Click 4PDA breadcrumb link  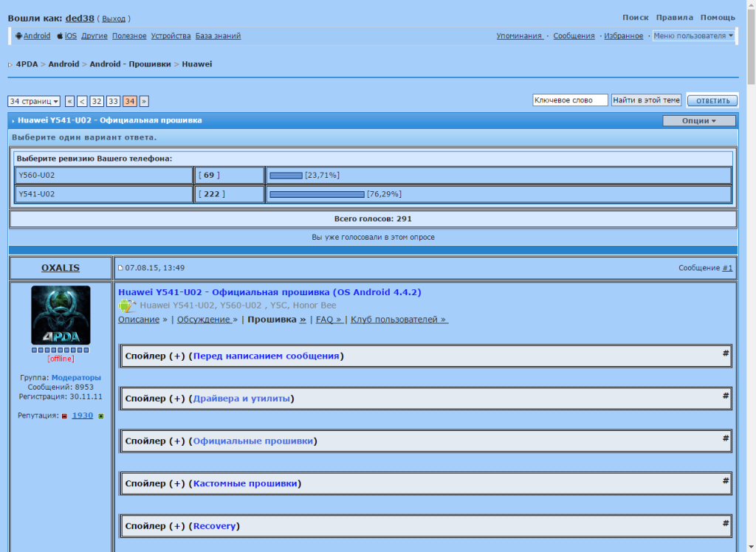coord(27,64)
